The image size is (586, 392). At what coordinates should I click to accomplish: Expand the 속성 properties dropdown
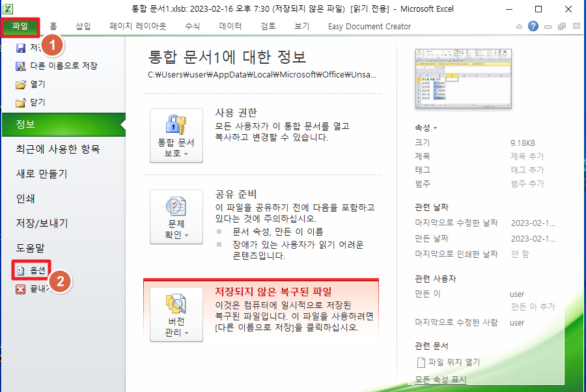pyautogui.click(x=426, y=128)
